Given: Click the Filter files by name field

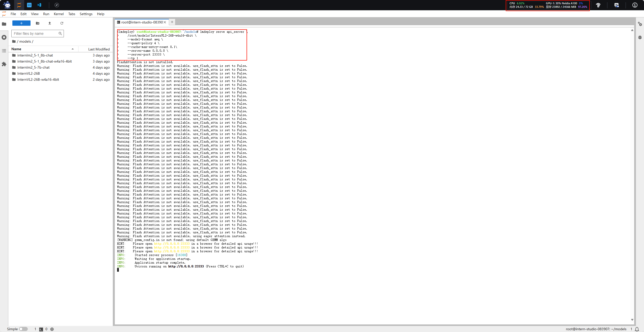Looking at the screenshot, I should pos(35,34).
